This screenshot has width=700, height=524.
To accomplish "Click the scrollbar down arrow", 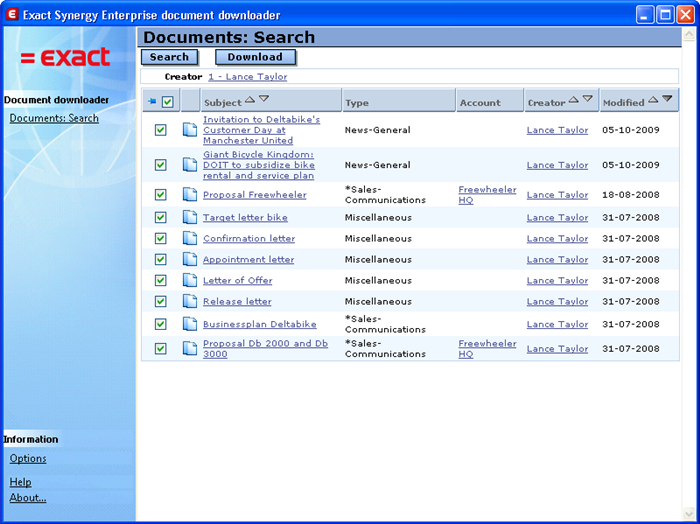I will pos(688,514).
